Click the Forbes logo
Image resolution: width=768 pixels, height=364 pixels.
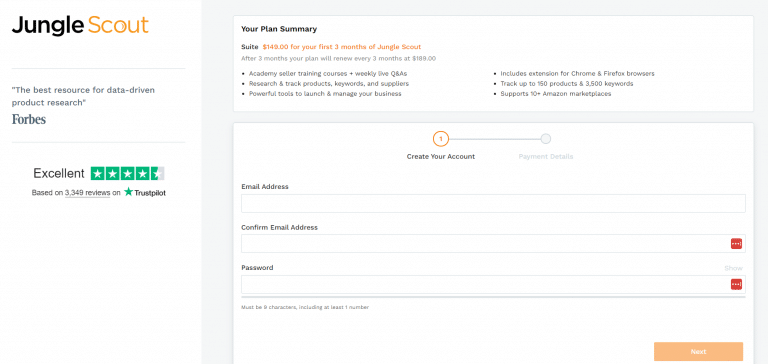(x=29, y=119)
